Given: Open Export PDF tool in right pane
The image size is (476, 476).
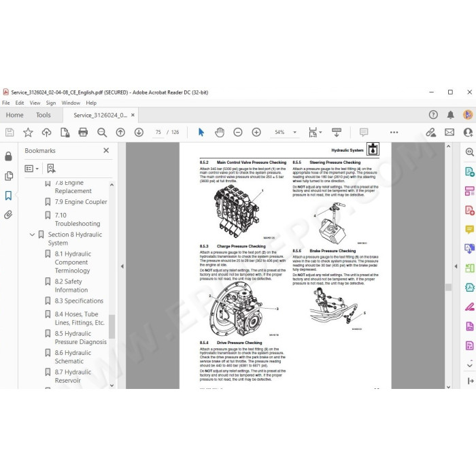Looking at the screenshot, I should (470, 172).
